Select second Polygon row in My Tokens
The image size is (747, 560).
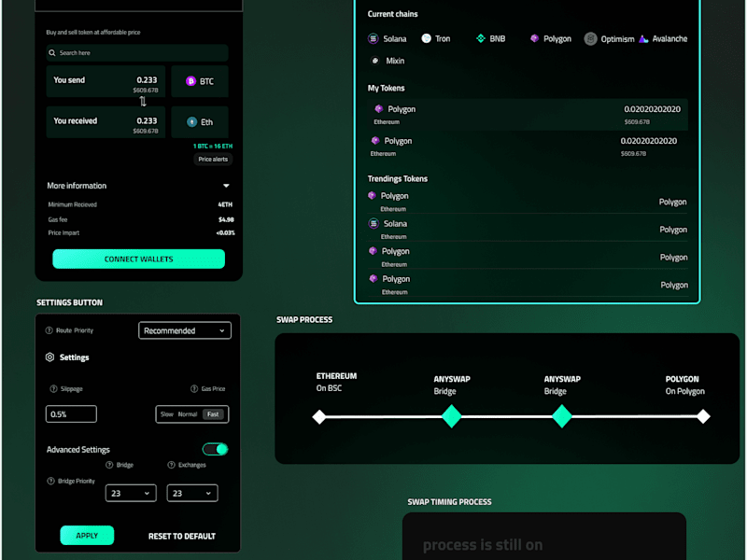528,147
